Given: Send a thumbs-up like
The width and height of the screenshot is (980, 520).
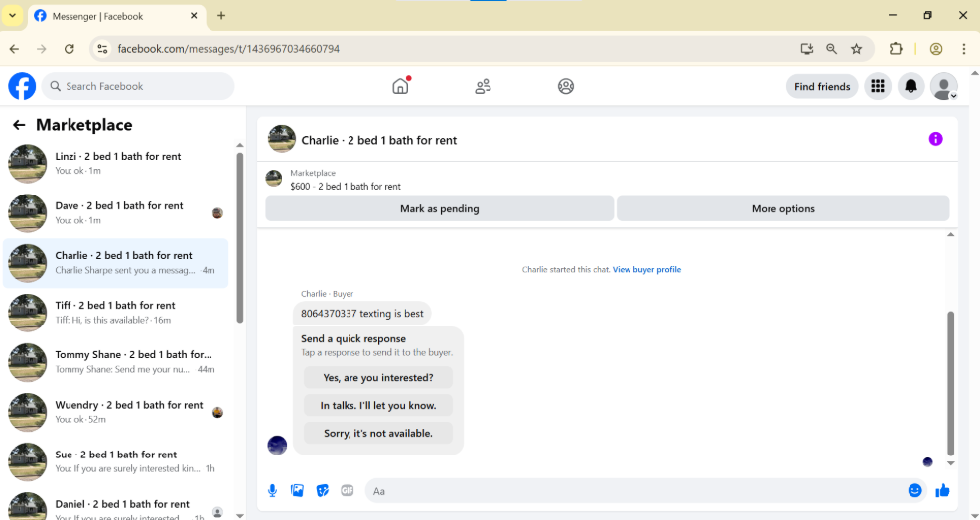Looking at the screenshot, I should click(x=942, y=490).
